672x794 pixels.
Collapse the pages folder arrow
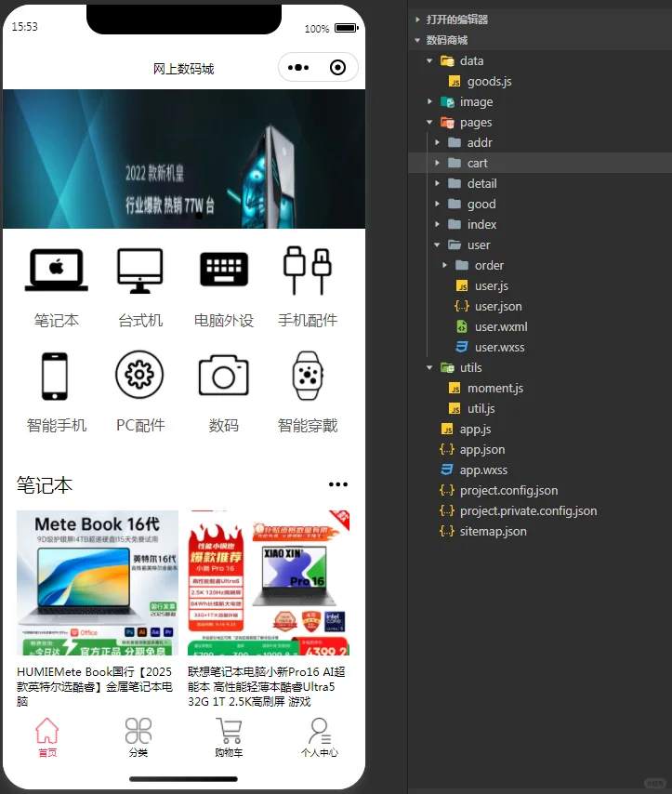[x=429, y=122]
